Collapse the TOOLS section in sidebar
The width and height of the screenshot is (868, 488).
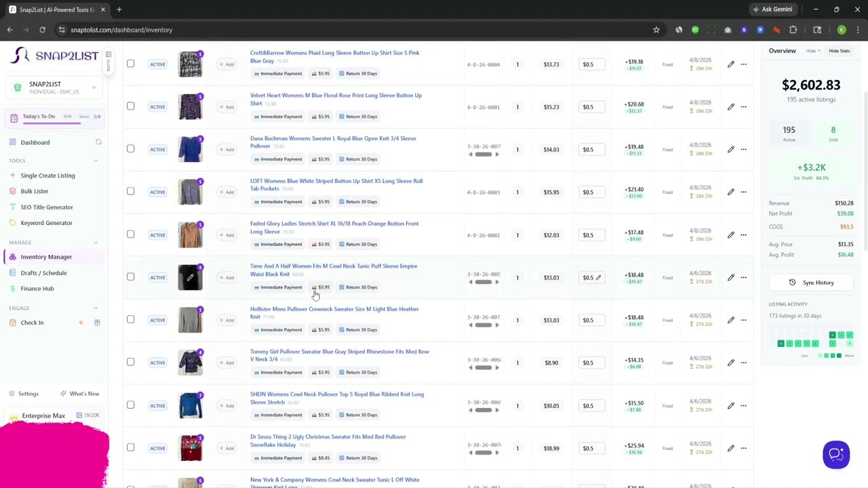point(96,161)
